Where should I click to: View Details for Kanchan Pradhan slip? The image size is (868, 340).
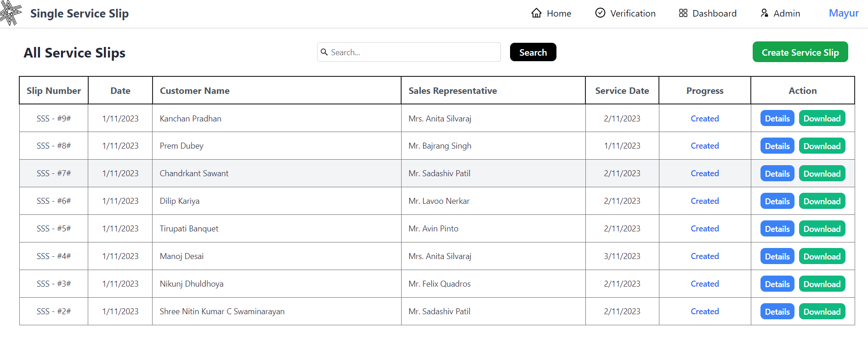coord(777,118)
